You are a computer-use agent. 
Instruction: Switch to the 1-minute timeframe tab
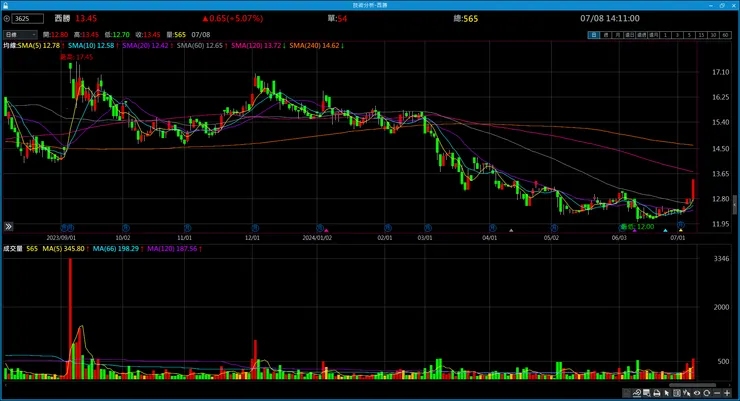point(665,35)
